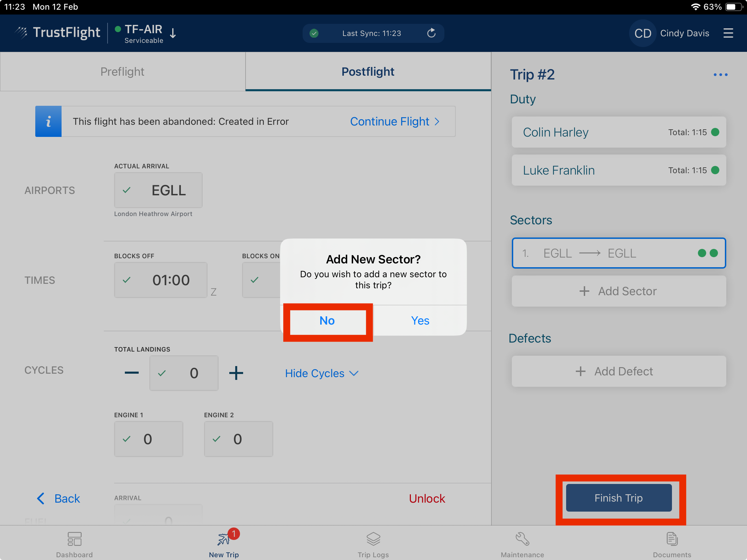Open the hamburger menu
The height and width of the screenshot is (560, 747).
click(x=728, y=33)
